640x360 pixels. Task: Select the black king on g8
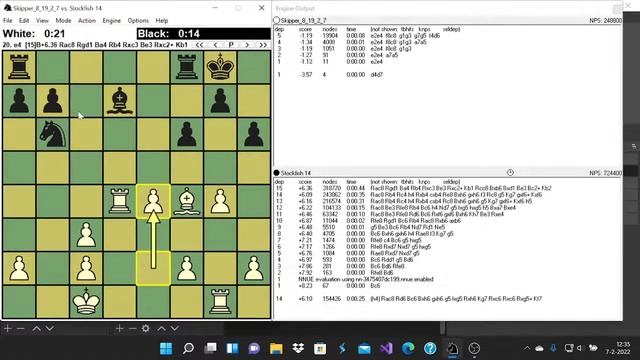click(x=220, y=67)
